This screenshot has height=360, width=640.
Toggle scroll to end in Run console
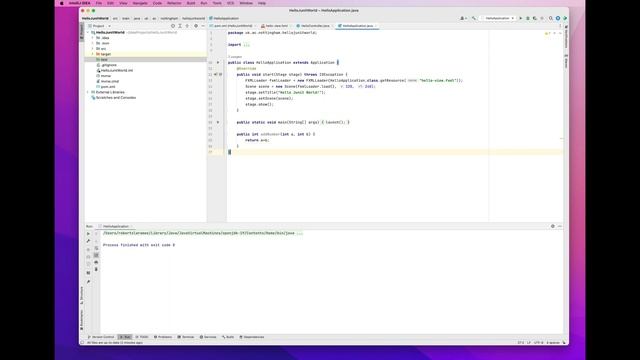pos(96,255)
